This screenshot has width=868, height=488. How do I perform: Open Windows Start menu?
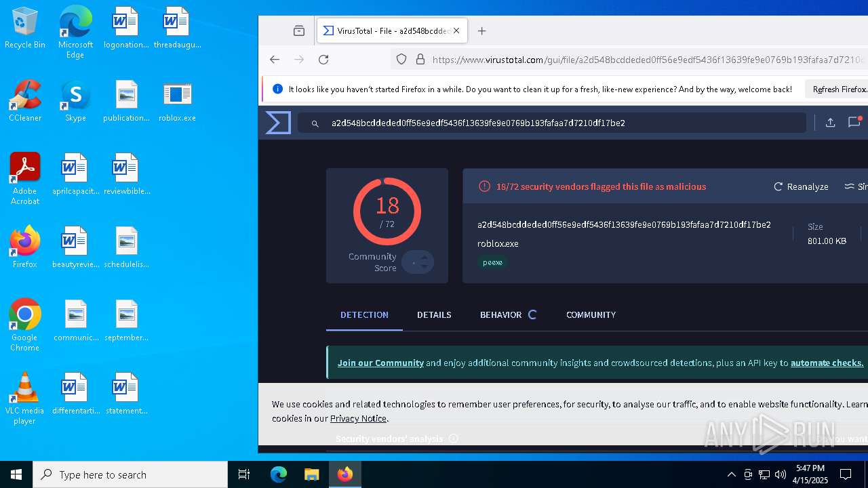coord(16,474)
